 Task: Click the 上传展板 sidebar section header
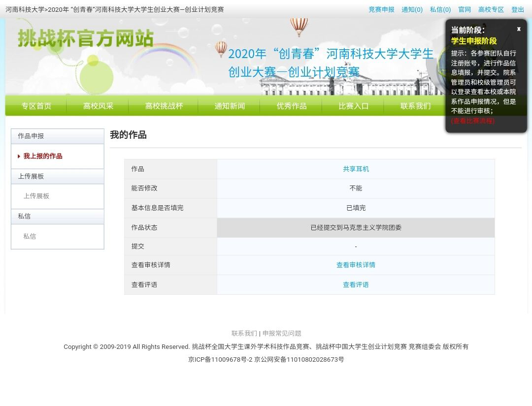point(57,176)
